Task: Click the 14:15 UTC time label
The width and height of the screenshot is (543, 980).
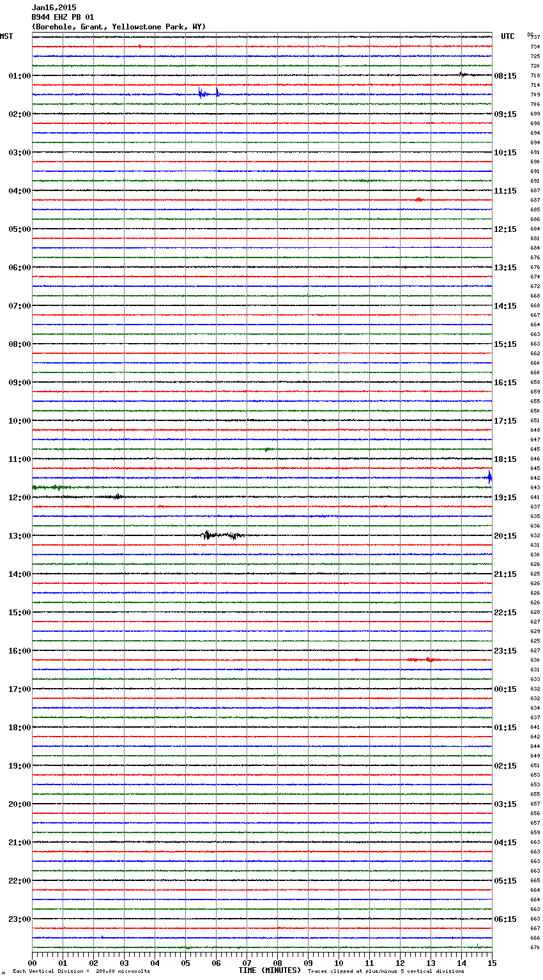Action: point(505,306)
